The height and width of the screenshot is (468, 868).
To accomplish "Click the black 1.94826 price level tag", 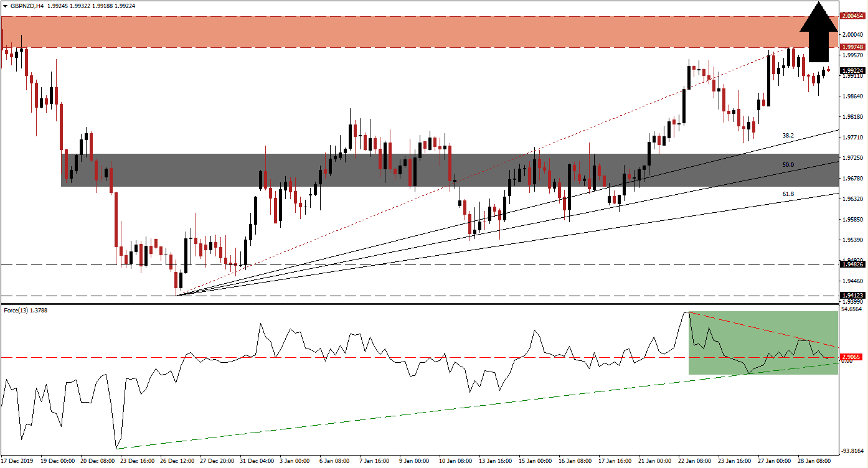I will pyautogui.click(x=852, y=264).
